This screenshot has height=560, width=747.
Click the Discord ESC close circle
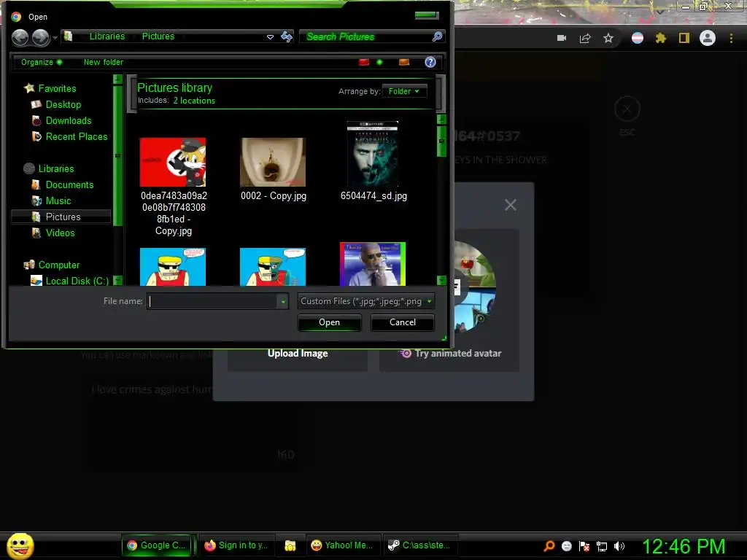pyautogui.click(x=627, y=109)
